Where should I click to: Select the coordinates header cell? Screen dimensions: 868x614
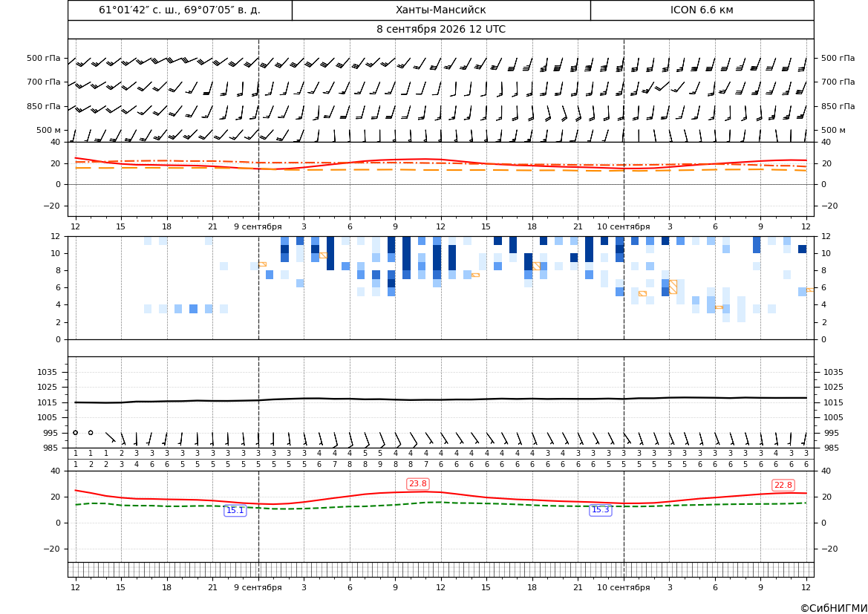pos(180,10)
